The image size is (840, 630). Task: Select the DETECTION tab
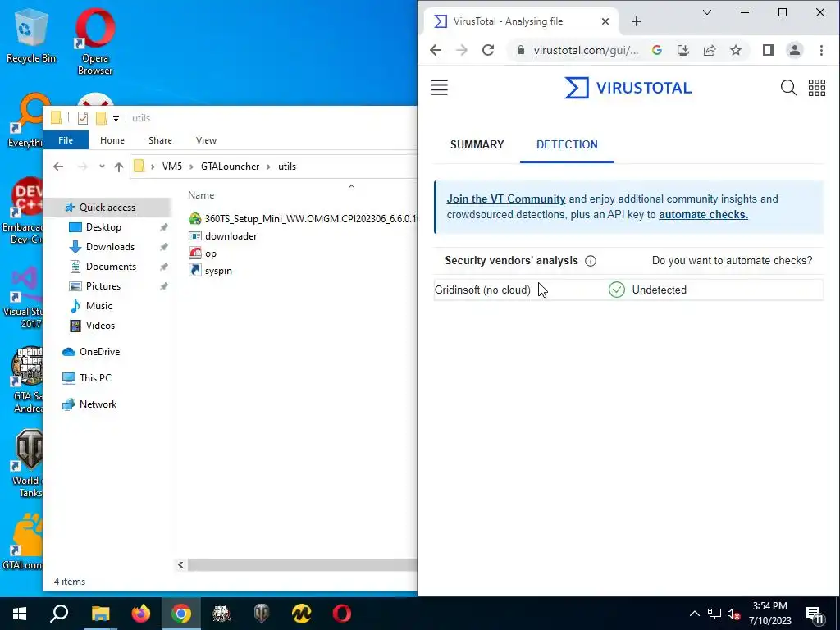pos(567,144)
